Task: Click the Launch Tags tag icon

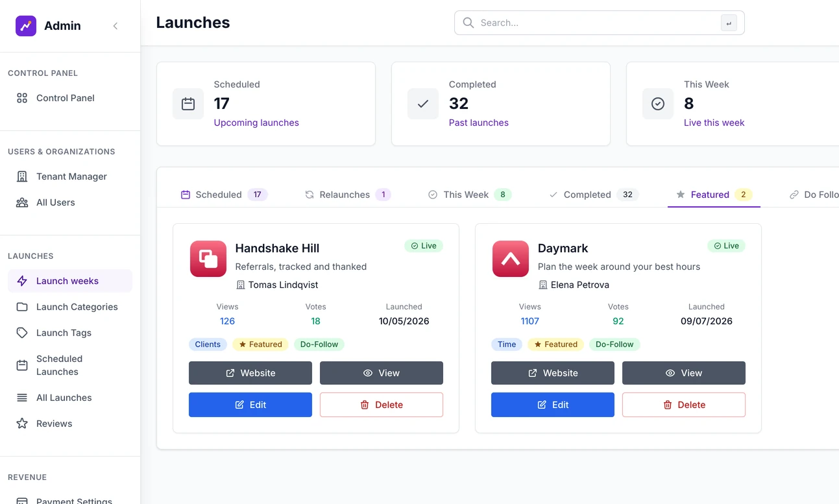Action: [x=22, y=333]
